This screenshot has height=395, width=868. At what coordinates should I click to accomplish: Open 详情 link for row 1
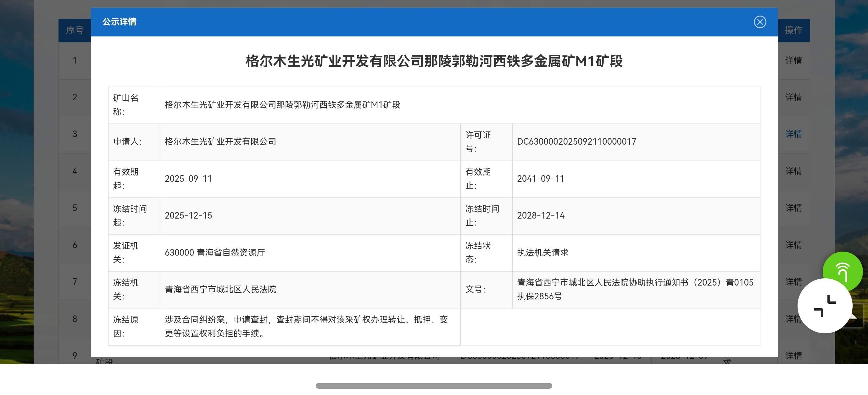point(793,61)
